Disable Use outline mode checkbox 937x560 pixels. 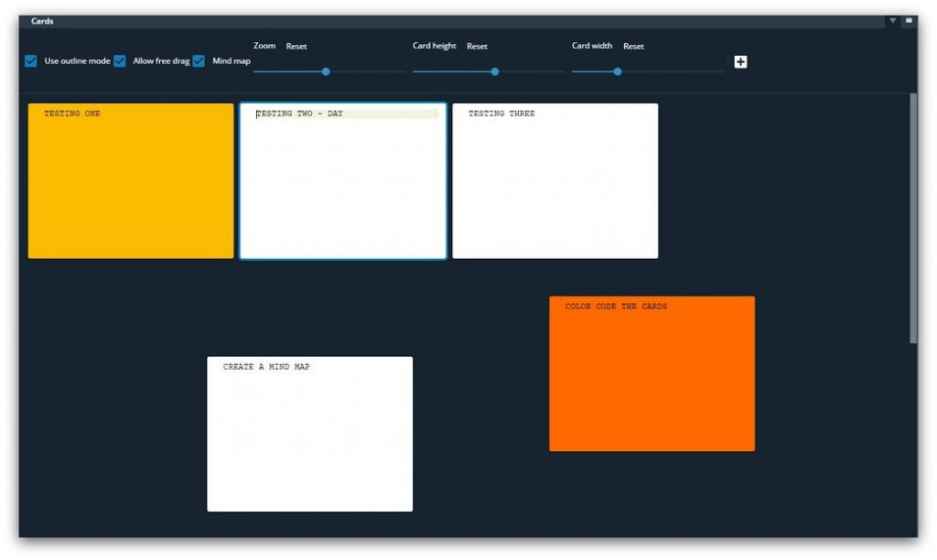click(x=31, y=61)
